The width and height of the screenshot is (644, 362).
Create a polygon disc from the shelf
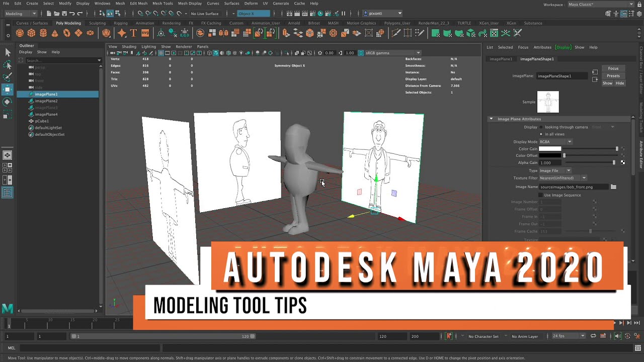click(x=90, y=33)
